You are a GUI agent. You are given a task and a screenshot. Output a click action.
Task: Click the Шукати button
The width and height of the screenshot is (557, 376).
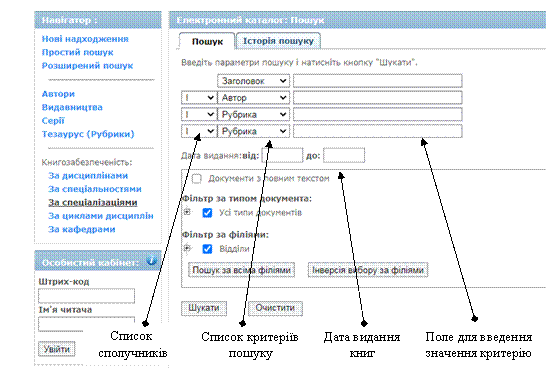pyautogui.click(x=204, y=308)
